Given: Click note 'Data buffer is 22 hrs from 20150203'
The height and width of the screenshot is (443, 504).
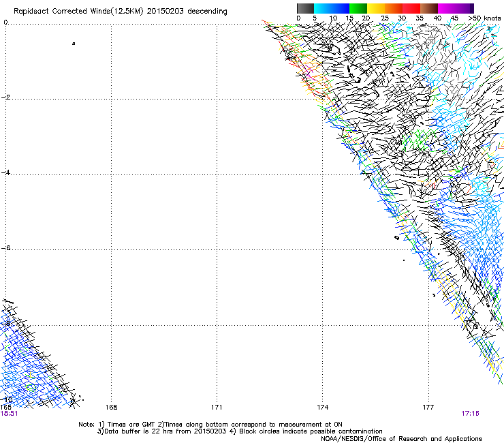Looking at the screenshot, I should pos(166,431).
